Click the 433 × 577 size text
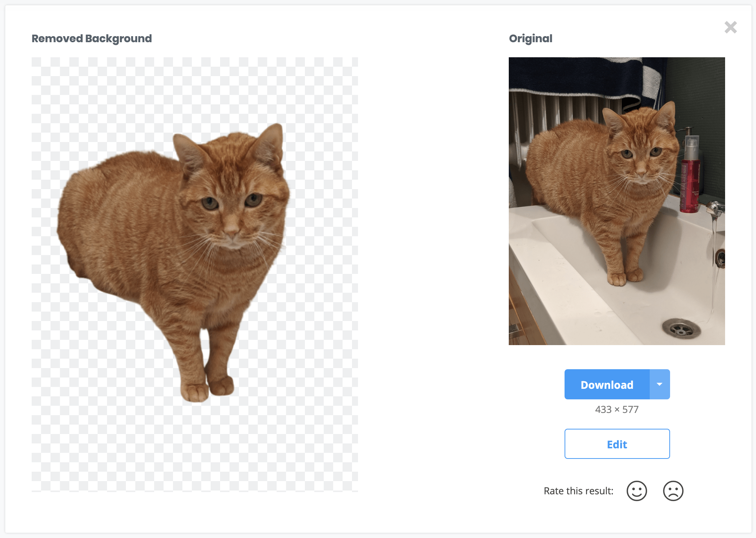Viewport: 756px width, 538px height. coord(617,410)
